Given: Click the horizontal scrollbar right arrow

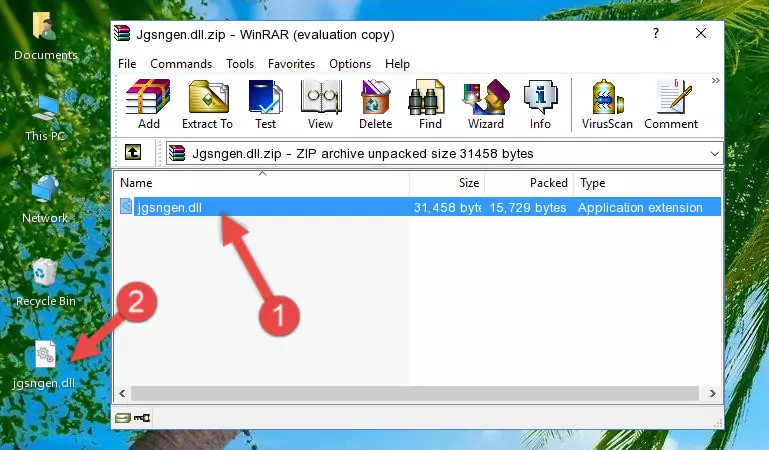Looking at the screenshot, I should click(x=713, y=393).
